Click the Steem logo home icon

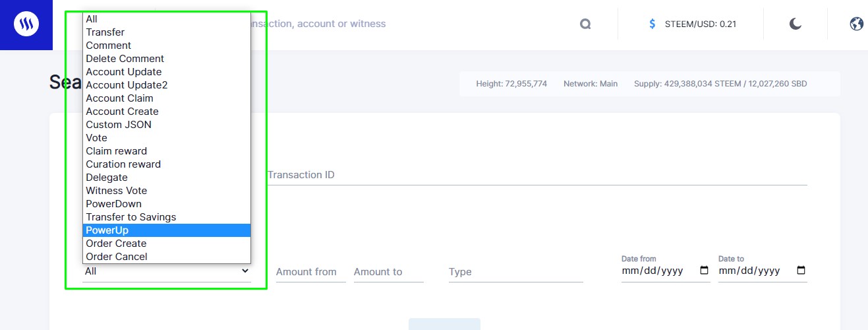(x=26, y=24)
